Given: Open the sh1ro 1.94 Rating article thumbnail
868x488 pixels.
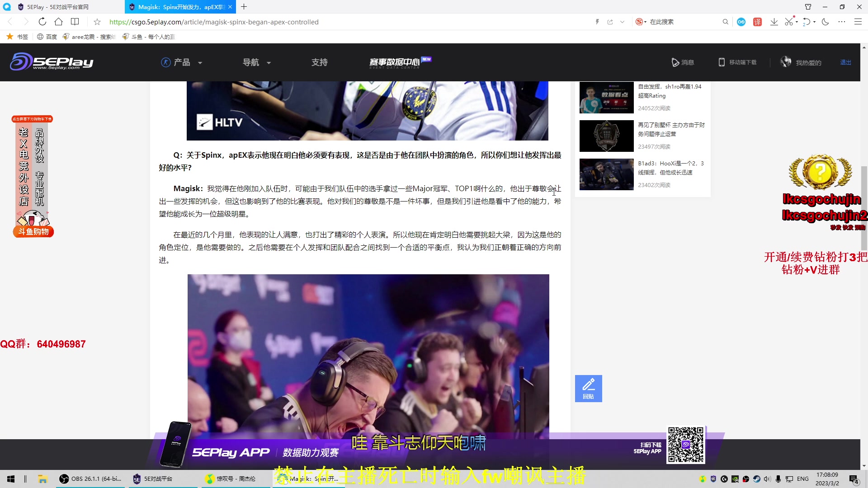Looking at the screenshot, I should tap(606, 98).
